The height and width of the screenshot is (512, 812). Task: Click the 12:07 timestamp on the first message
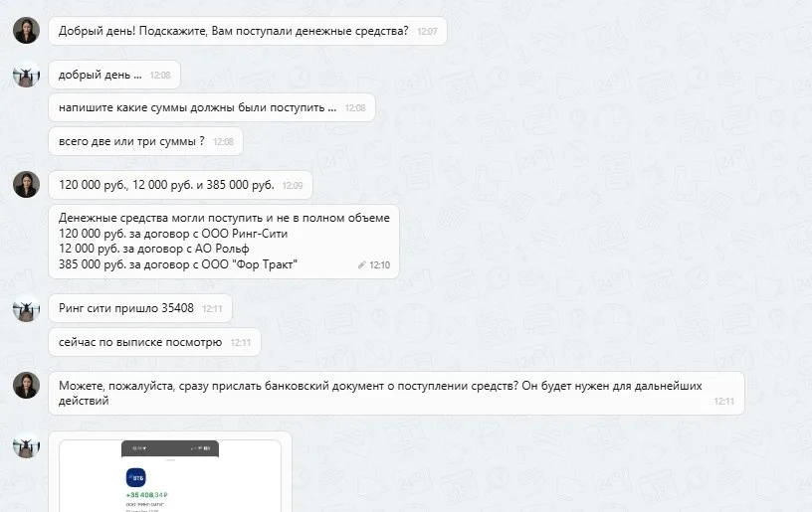tap(427, 32)
